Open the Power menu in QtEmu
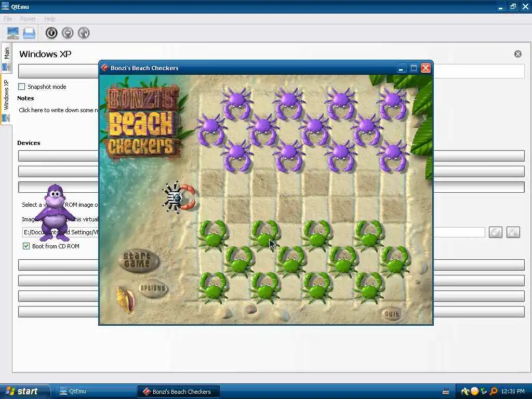This screenshot has height=399, width=532. pyautogui.click(x=28, y=19)
